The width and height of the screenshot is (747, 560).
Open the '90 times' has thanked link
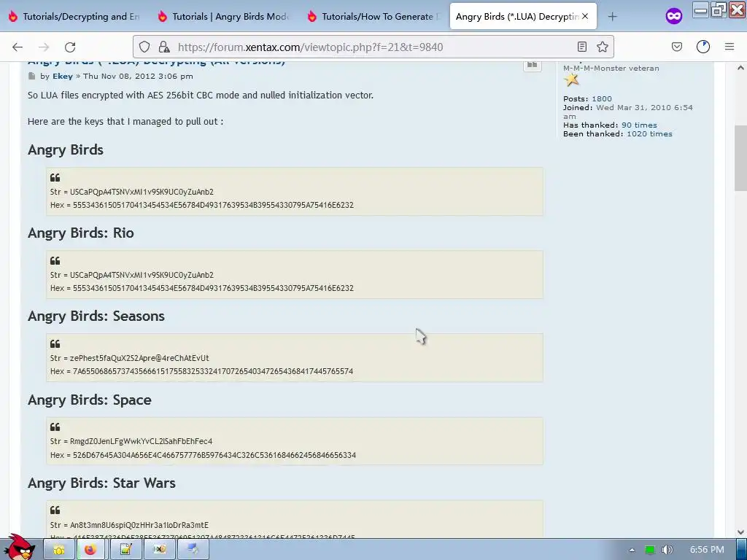639,125
